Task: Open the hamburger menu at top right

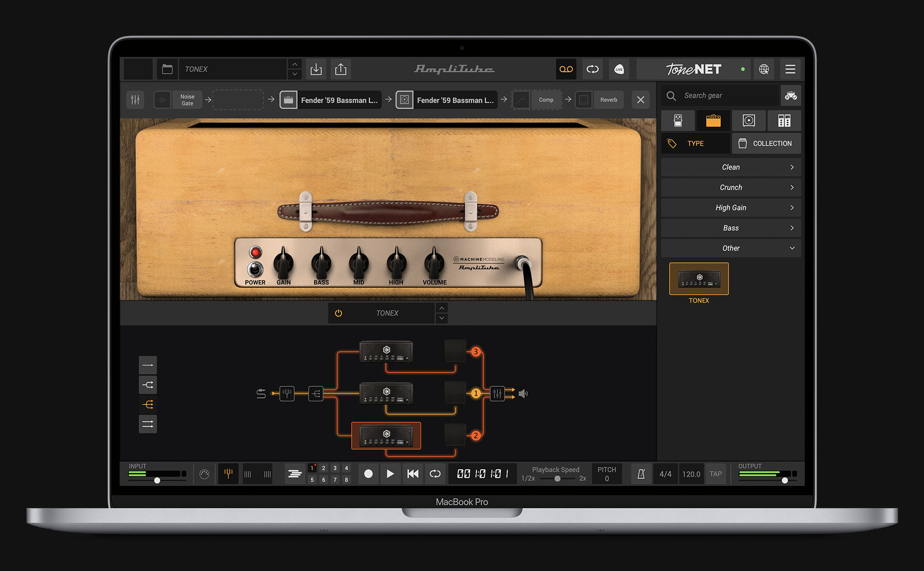Action: (x=790, y=69)
